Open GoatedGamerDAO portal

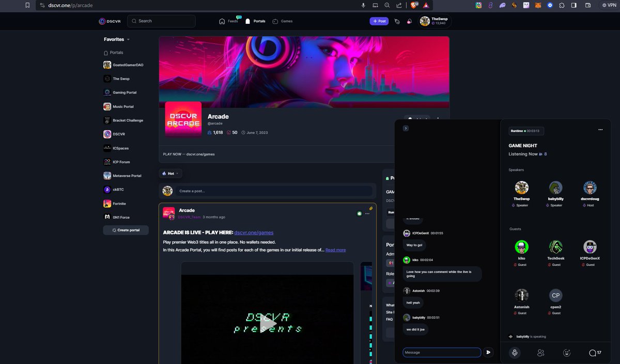coord(123,65)
